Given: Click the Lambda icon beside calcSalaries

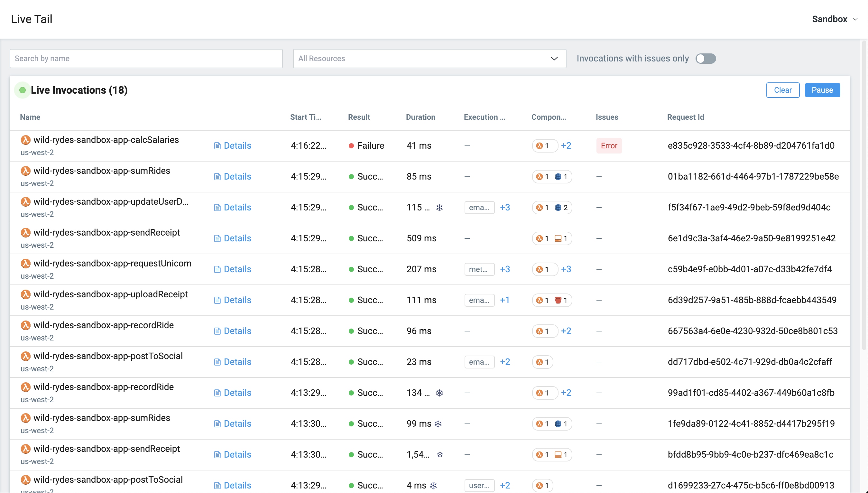Looking at the screenshot, I should 26,140.
